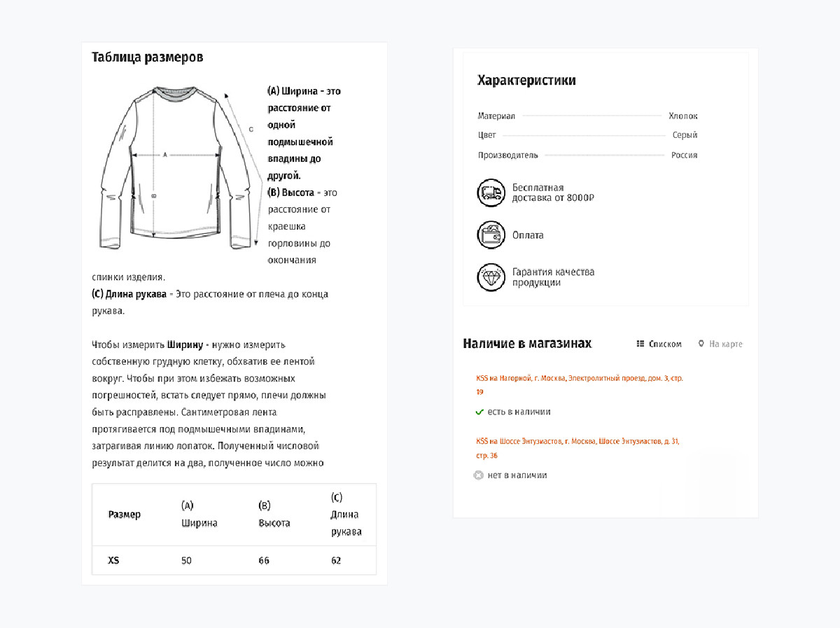Screen dimensions: 840x628
Task: Select the XS size row
Action: 114,561
